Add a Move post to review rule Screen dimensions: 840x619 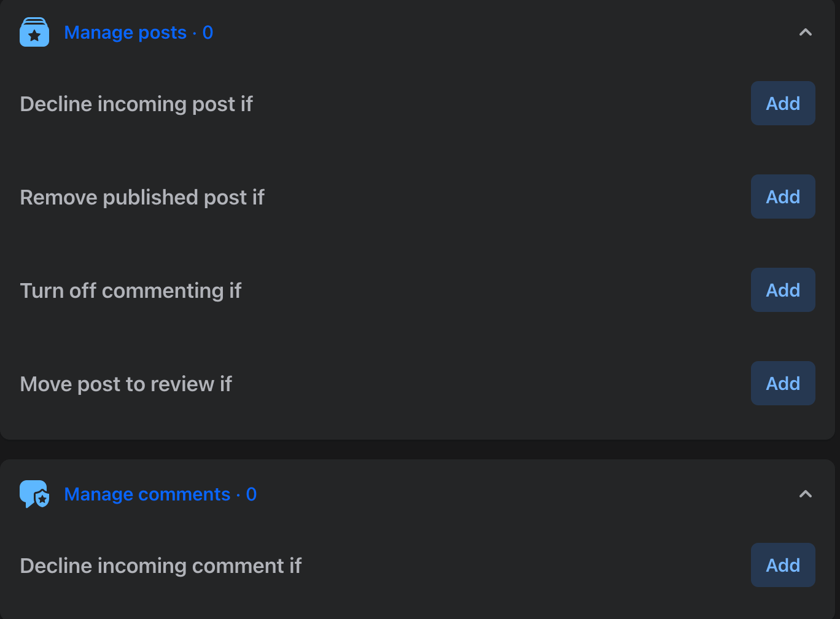coord(783,383)
